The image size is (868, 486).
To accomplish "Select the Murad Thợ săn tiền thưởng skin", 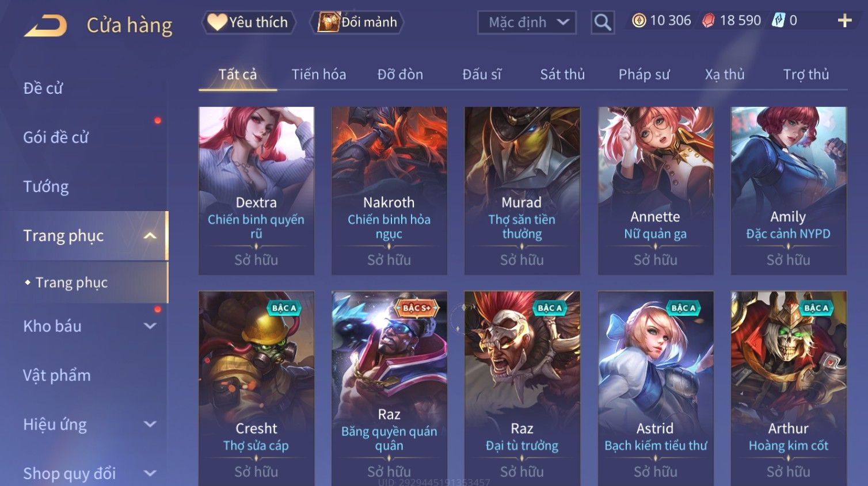I will [522, 190].
